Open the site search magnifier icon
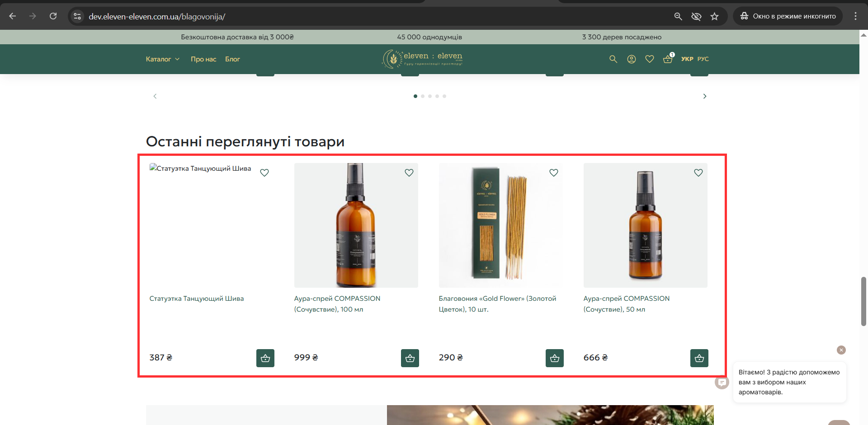This screenshot has width=868, height=425. tap(613, 59)
